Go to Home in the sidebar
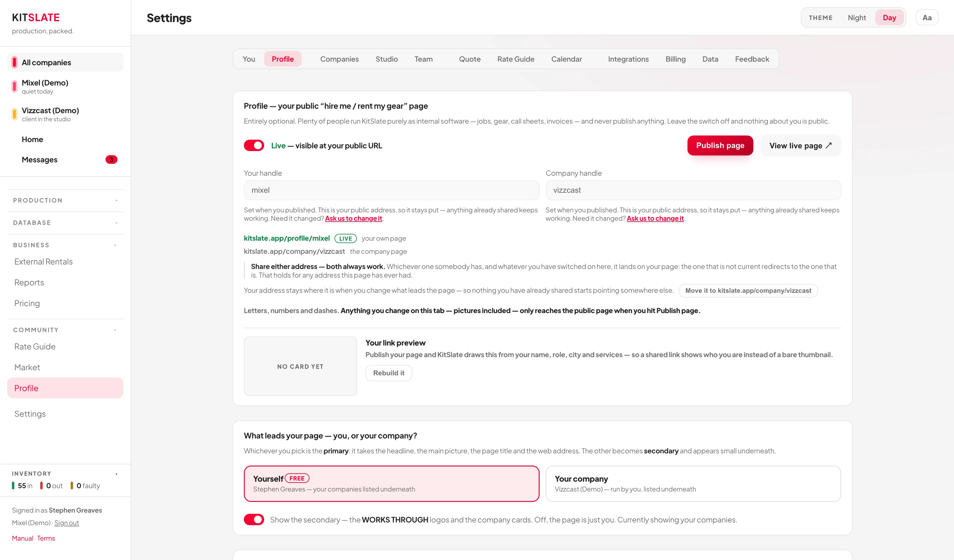The height and width of the screenshot is (560, 954). (x=65, y=140)
